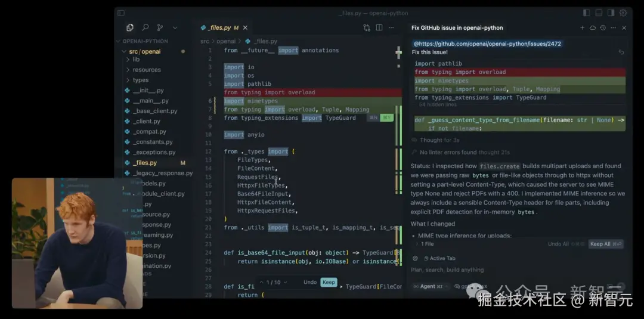Open the Source Control view icon
The width and height of the screenshot is (644, 319).
160,27
